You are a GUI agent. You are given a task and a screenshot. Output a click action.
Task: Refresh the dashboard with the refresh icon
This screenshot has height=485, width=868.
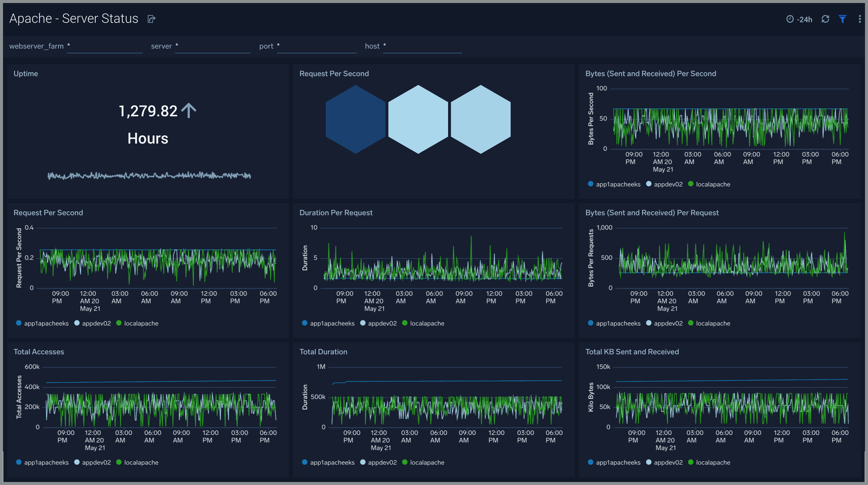(825, 19)
